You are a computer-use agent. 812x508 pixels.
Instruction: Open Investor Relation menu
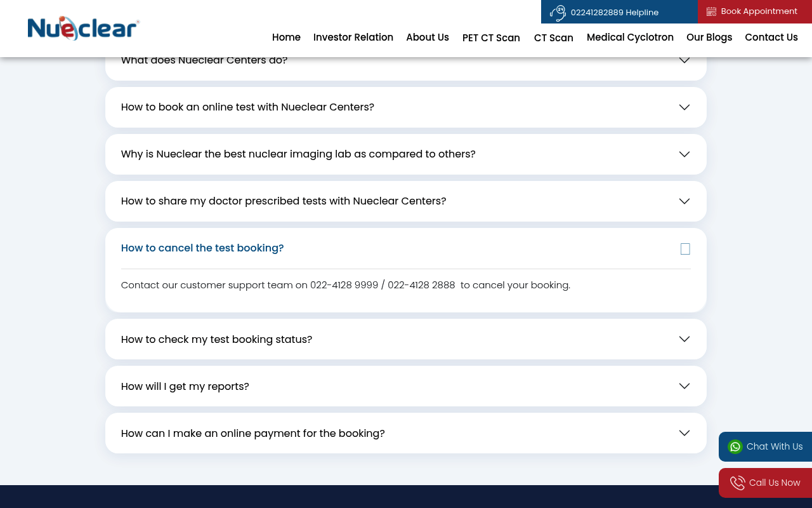pos(353,37)
